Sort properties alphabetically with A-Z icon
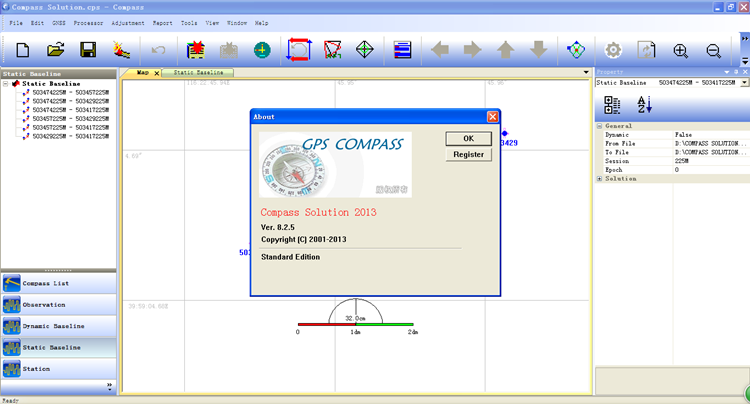This screenshot has width=750, height=404. point(646,106)
